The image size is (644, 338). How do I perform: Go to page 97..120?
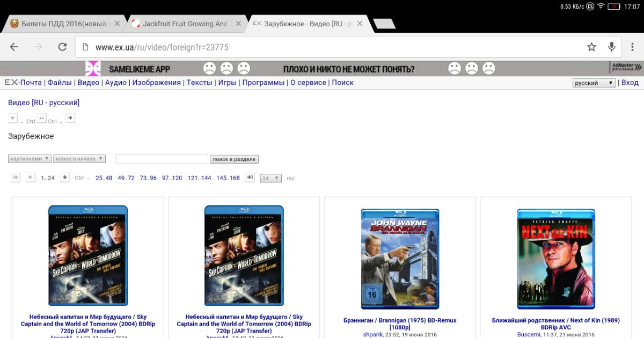click(172, 178)
